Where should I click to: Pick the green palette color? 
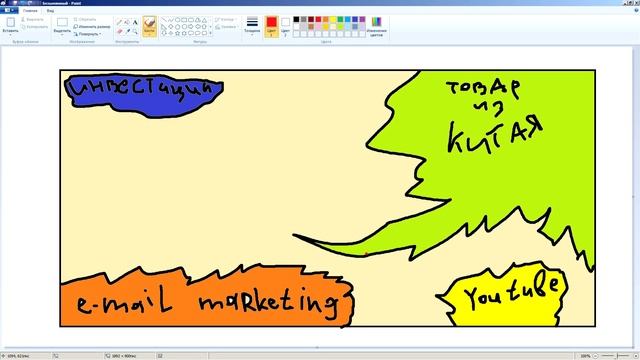tap(340, 19)
